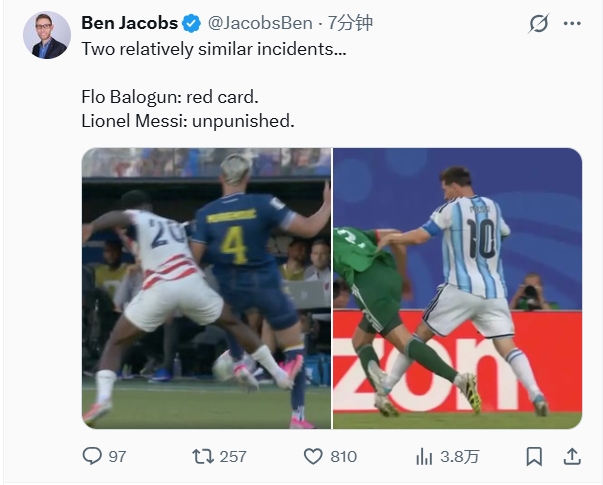603x485 pixels.
Task: Open the Messi number 10 photo
Action: coord(457,288)
